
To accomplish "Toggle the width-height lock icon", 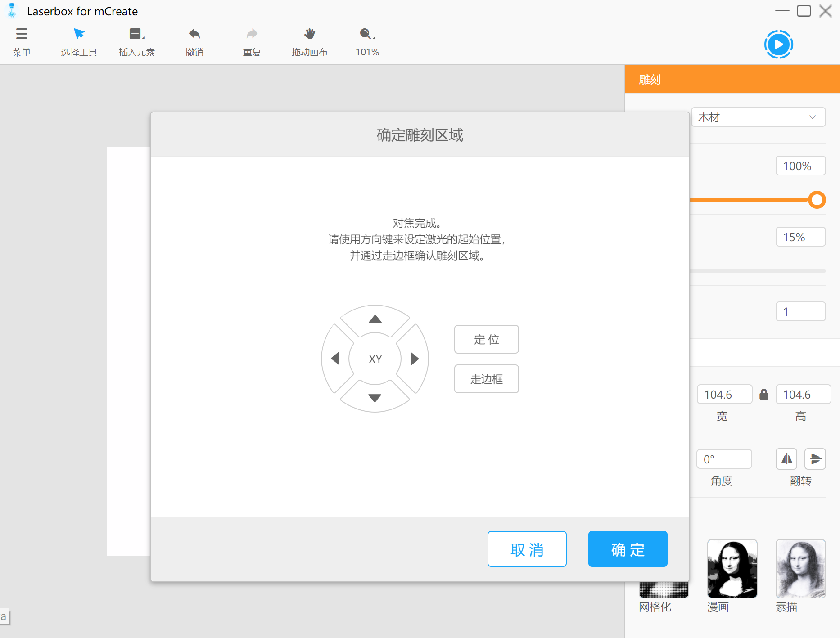I will coord(764,394).
